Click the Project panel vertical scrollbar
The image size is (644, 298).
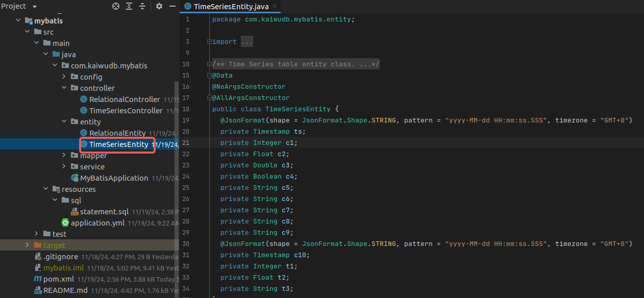pyautogui.click(x=177, y=153)
